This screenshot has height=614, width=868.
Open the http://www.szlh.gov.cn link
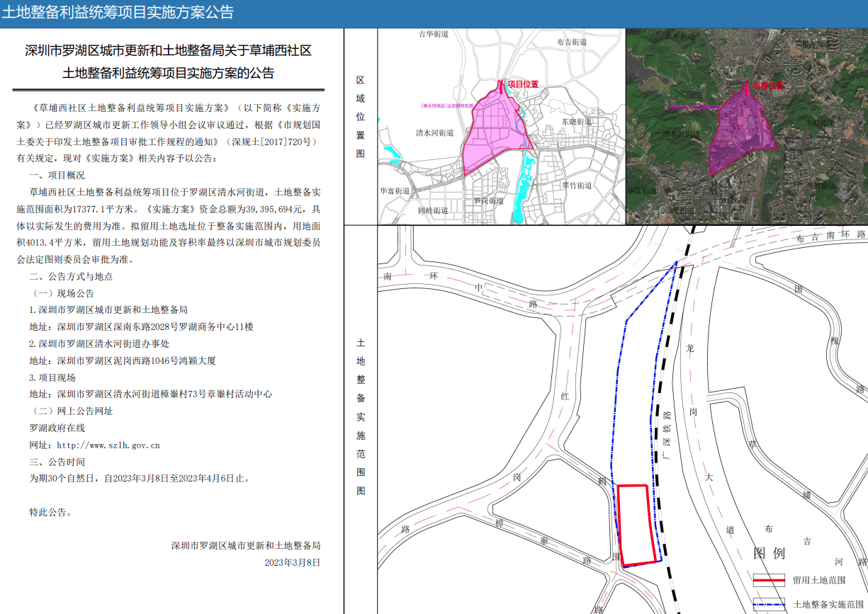click(x=108, y=445)
